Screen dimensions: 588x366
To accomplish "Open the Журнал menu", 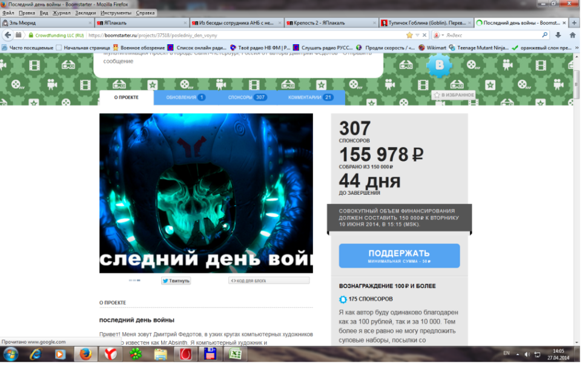I will point(62,13).
